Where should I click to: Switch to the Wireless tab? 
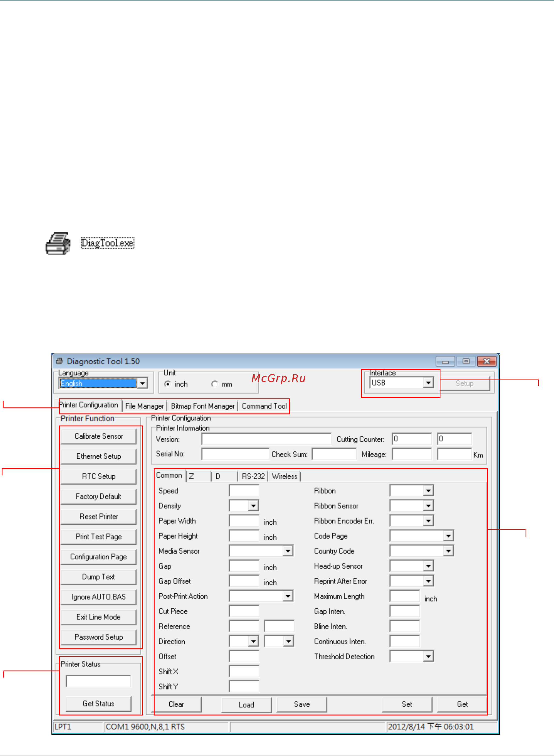point(284,476)
